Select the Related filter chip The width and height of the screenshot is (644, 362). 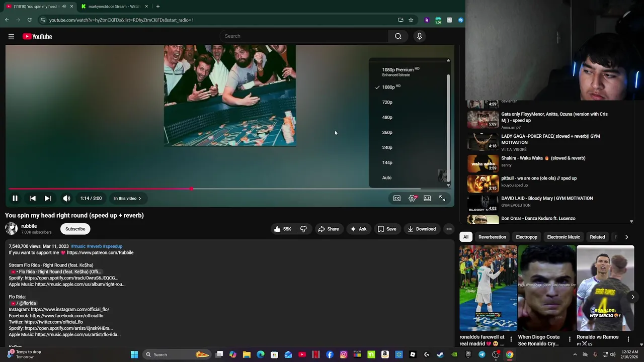coord(597,237)
